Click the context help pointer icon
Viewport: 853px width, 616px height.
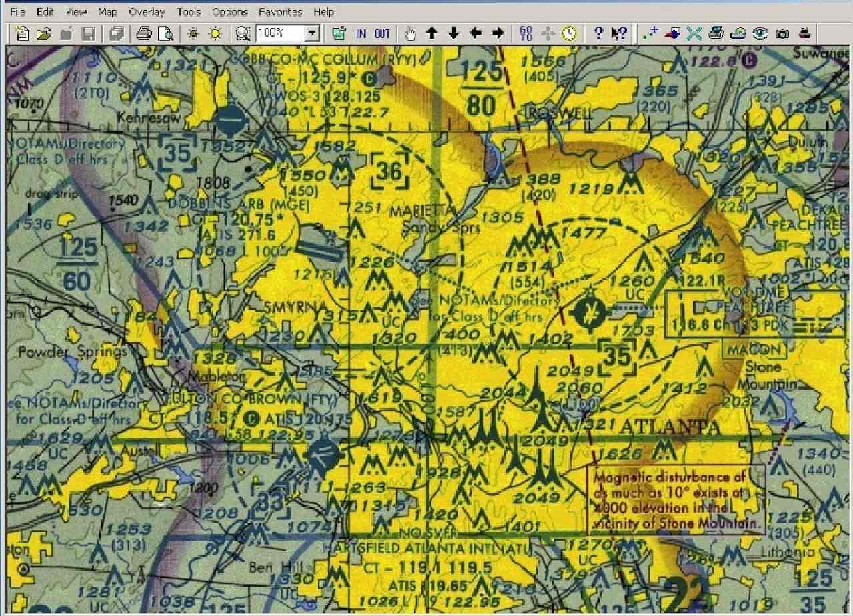click(619, 33)
